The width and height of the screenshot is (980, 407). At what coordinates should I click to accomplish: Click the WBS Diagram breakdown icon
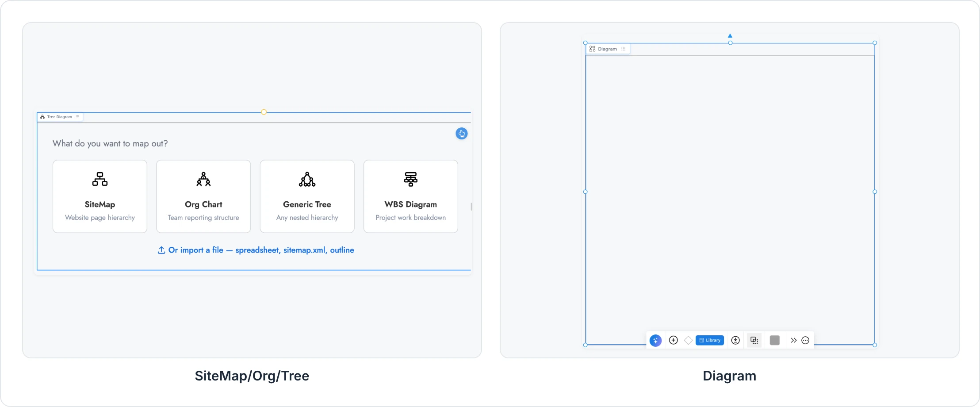click(x=411, y=179)
